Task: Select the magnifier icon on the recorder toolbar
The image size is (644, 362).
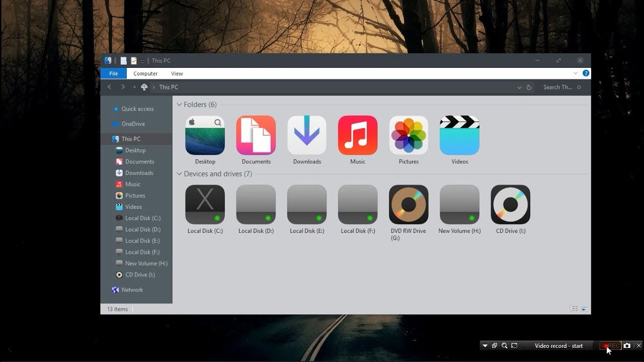Action: 504,345
